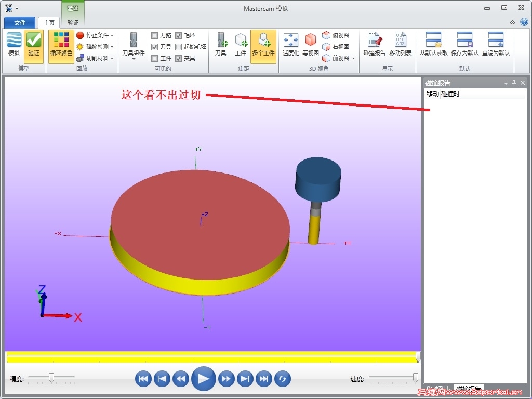Click the blue tool holder in viewport

tap(318, 179)
